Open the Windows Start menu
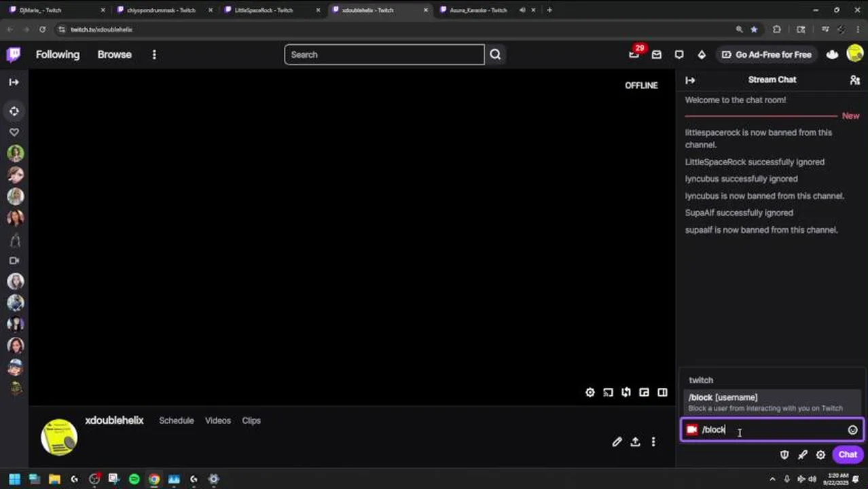868x489 pixels. point(14,479)
